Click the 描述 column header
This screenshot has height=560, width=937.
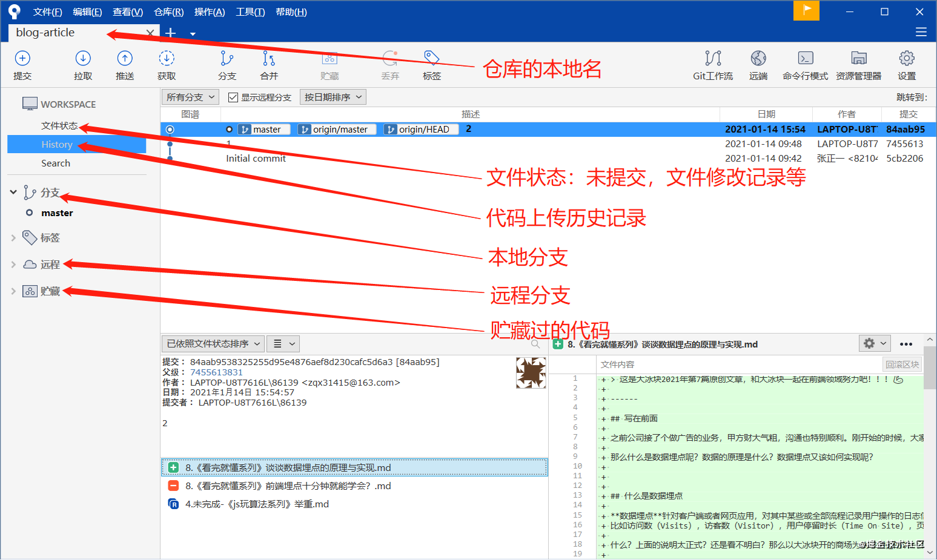pyautogui.click(x=471, y=114)
